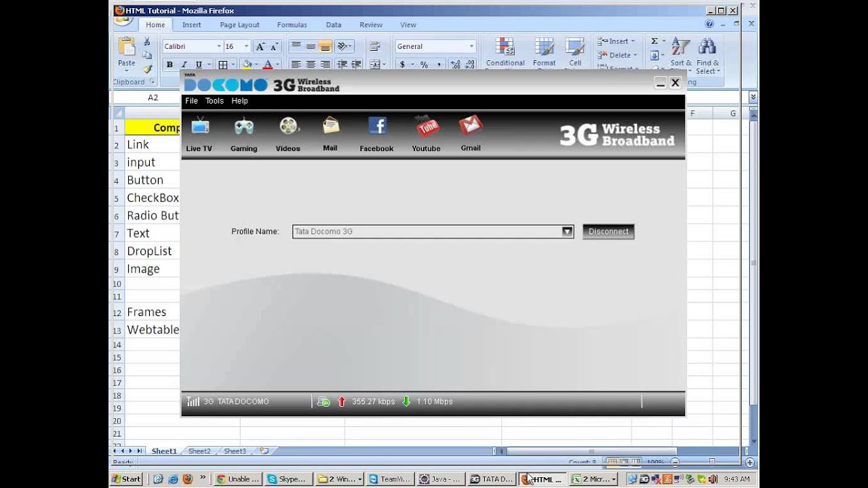Viewport: 868px width, 488px height.
Task: Click the Disconnect button
Action: click(608, 232)
